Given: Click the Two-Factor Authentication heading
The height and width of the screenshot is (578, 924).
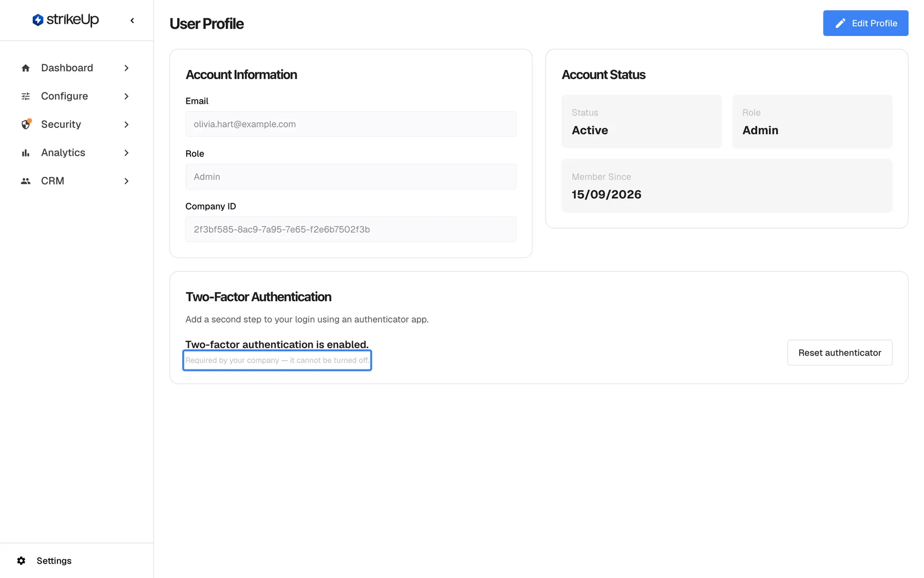Looking at the screenshot, I should click(258, 297).
